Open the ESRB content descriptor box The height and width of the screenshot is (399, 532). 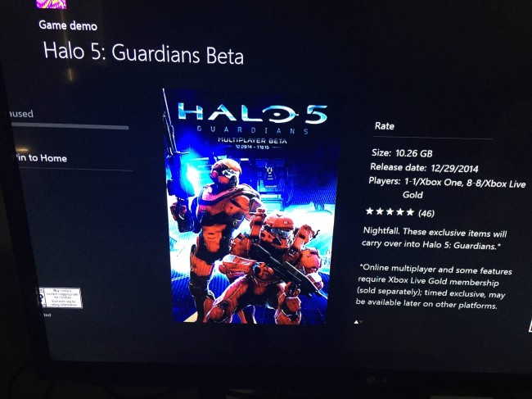pyautogui.click(x=64, y=298)
